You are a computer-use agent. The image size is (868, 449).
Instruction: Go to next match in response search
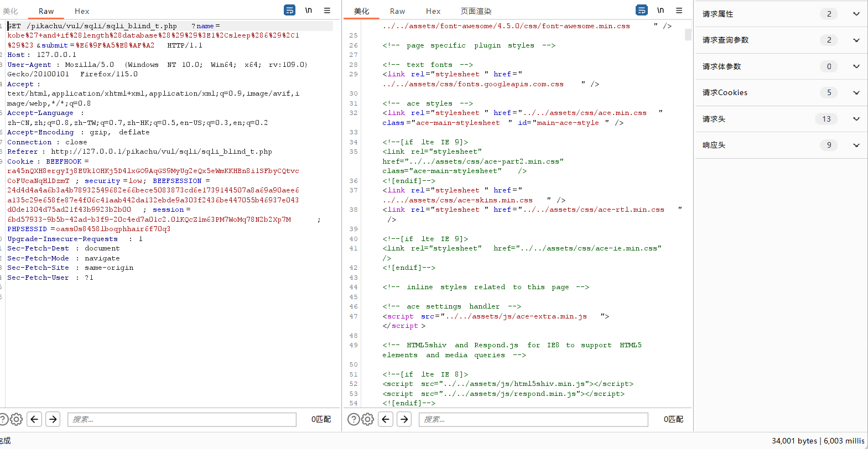(404, 419)
